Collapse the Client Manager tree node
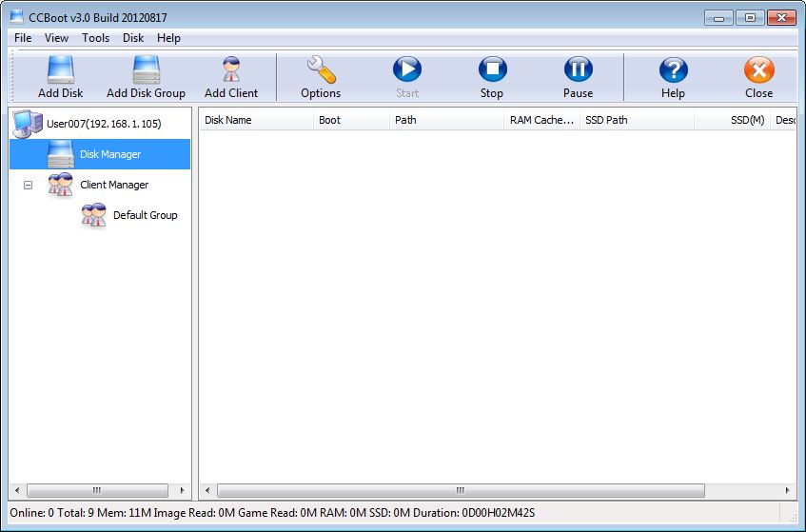Image resolution: width=806 pixels, height=532 pixels. coord(29,185)
